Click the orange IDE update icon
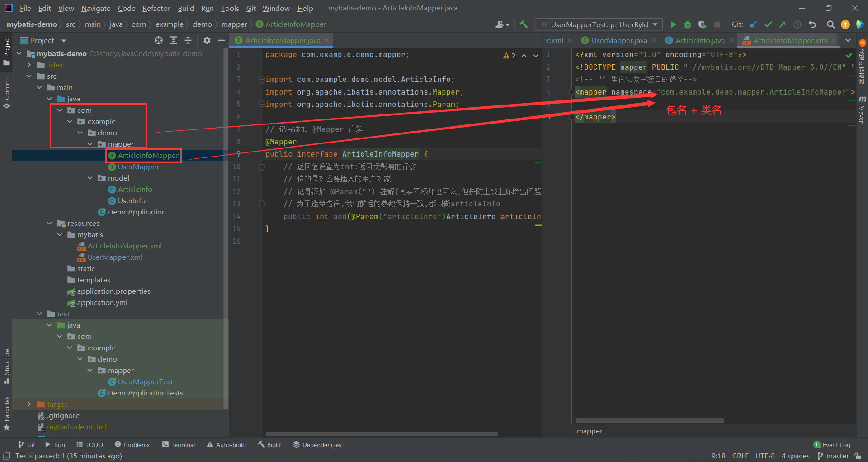 coord(845,24)
